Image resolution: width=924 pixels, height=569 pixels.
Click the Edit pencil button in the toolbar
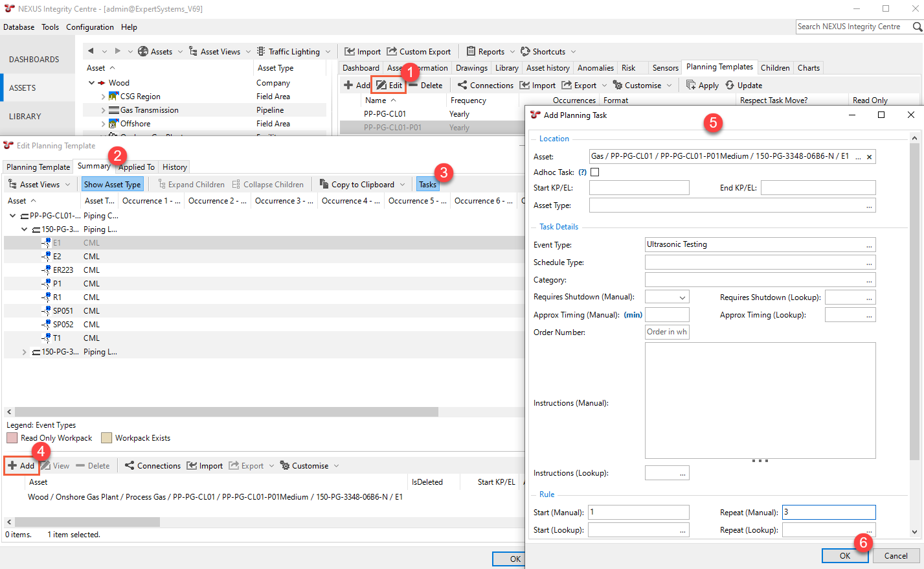(389, 85)
